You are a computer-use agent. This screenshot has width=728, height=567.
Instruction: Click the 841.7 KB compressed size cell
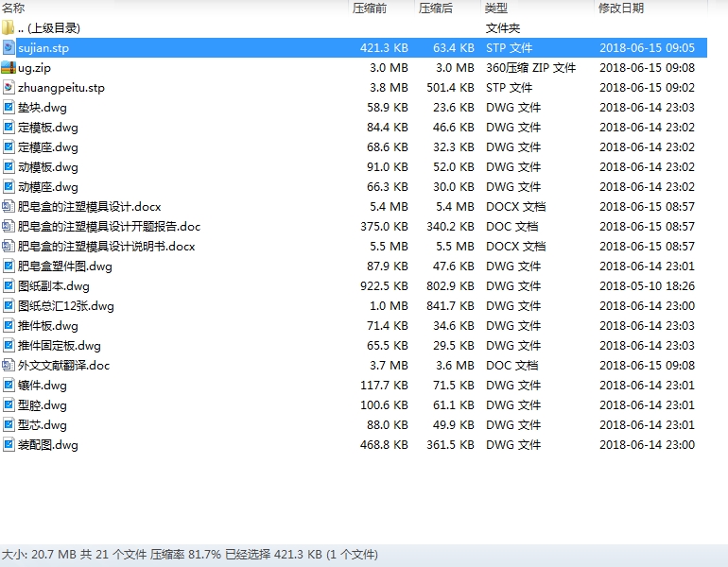click(x=450, y=306)
